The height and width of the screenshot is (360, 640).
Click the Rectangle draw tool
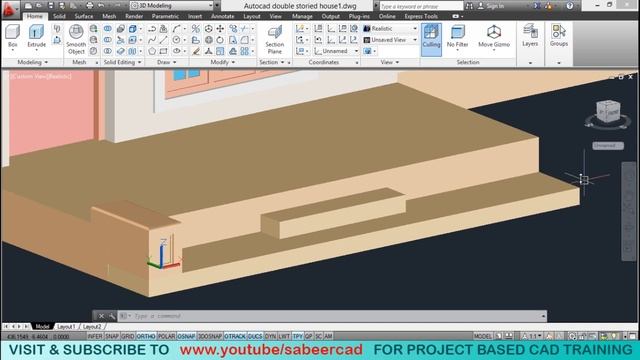tap(163, 51)
